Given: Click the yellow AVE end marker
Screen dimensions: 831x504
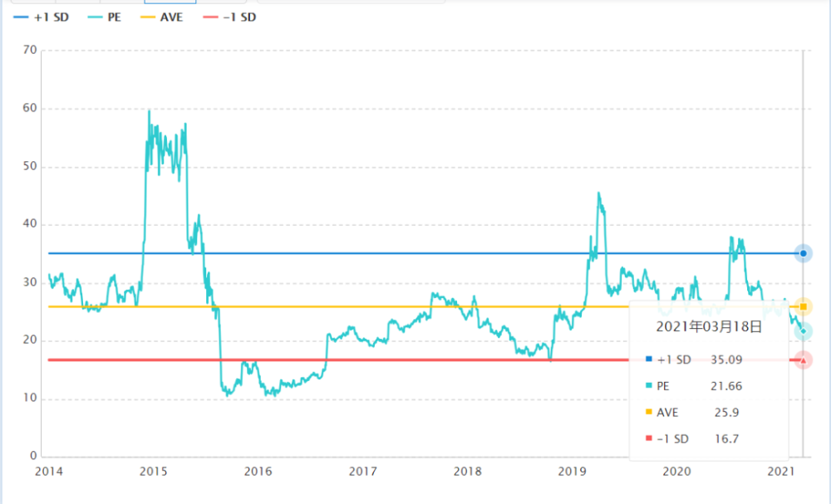Looking at the screenshot, I should coord(803,306).
